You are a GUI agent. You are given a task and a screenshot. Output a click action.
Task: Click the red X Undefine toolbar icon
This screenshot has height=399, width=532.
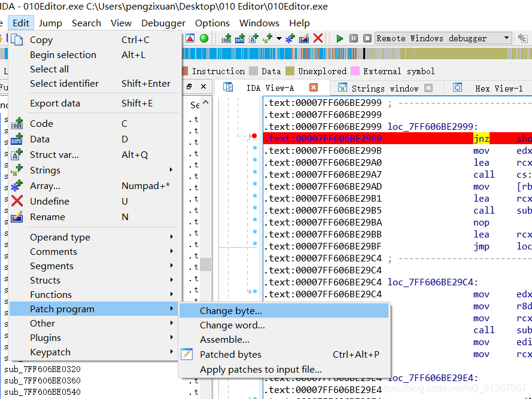[318, 38]
